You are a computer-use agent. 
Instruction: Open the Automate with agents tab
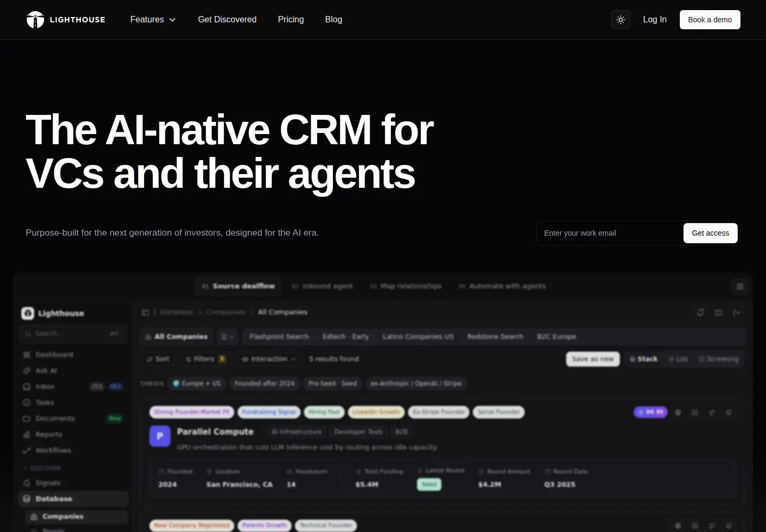click(x=502, y=286)
